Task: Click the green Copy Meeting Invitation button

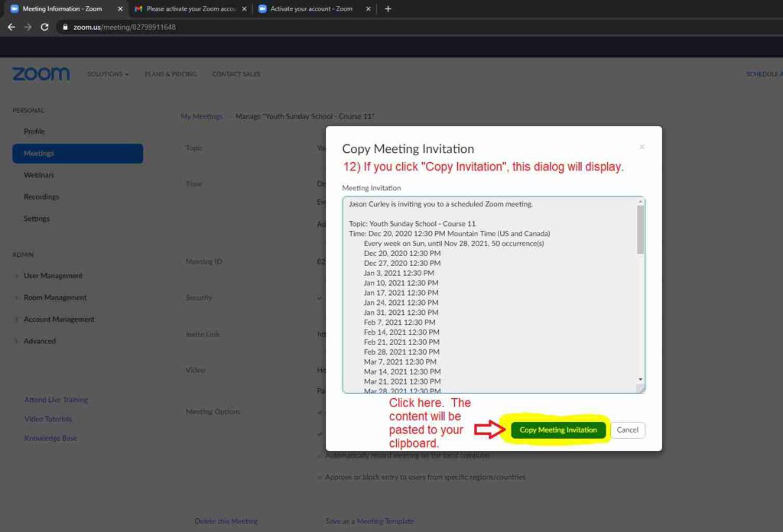Action: [x=557, y=430]
